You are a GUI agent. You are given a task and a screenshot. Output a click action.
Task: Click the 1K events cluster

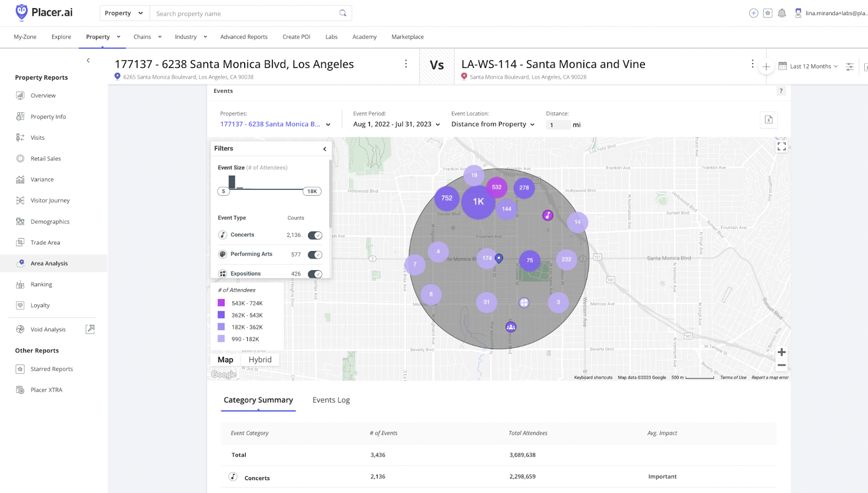click(x=478, y=202)
